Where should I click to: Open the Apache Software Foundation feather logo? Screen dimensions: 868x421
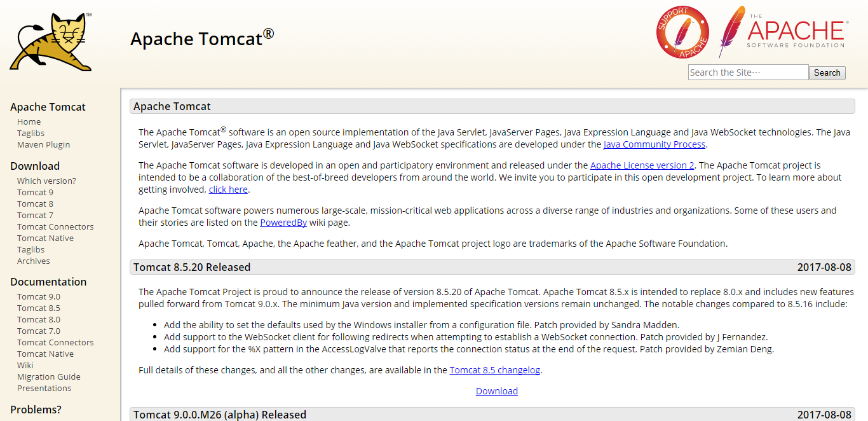click(783, 32)
